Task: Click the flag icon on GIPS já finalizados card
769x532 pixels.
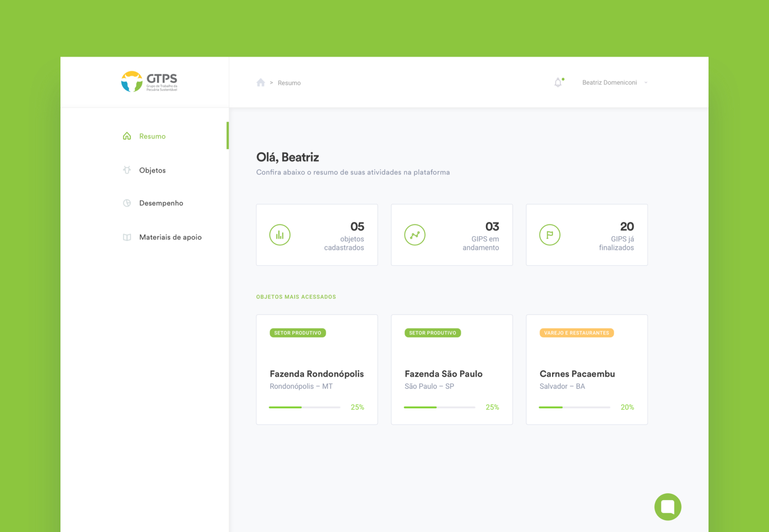Action: [550, 234]
